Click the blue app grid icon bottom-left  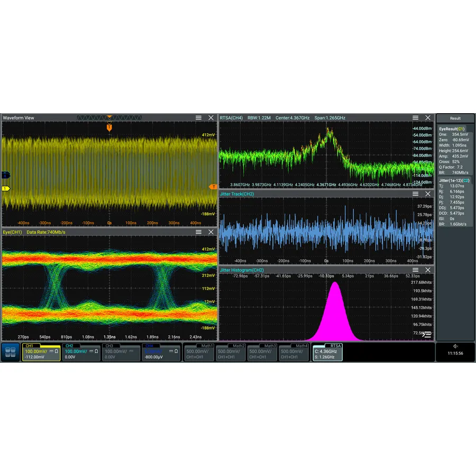(10, 353)
